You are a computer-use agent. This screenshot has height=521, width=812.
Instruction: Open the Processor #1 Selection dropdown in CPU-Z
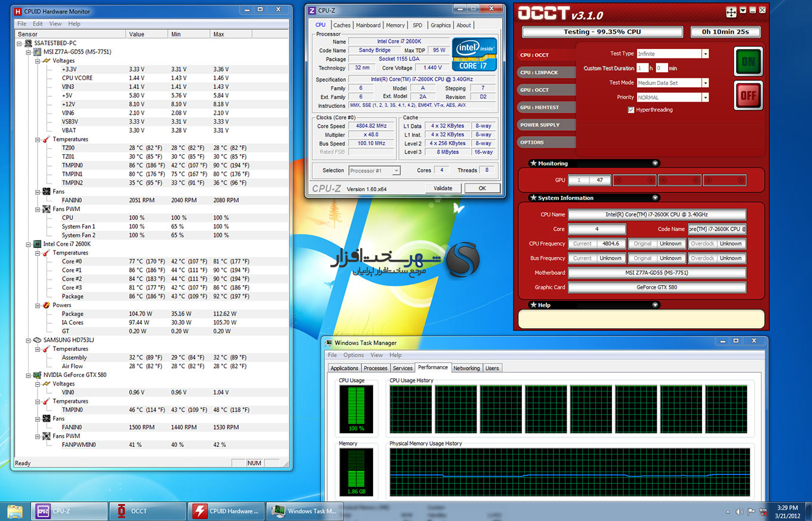[x=396, y=171]
